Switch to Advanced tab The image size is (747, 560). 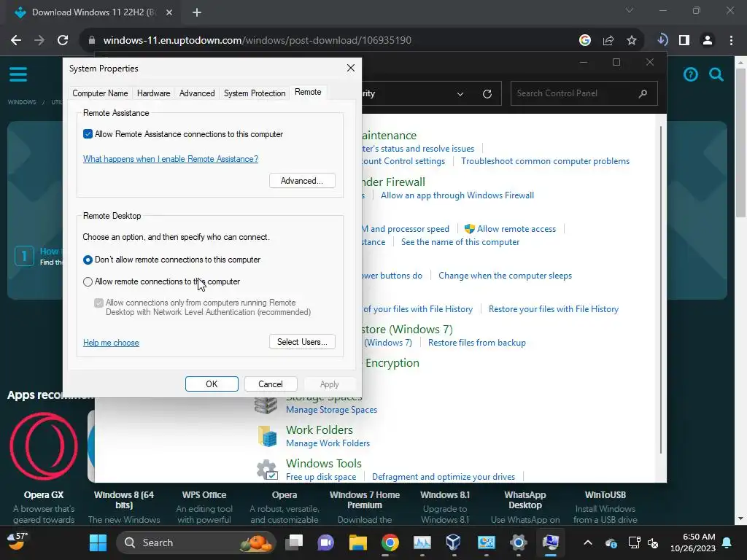197,93
